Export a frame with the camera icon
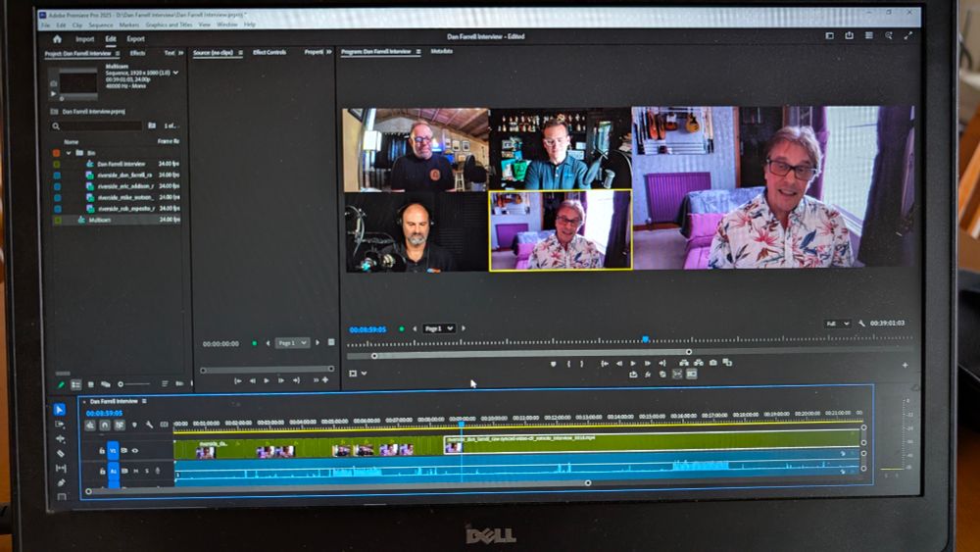 click(x=713, y=363)
